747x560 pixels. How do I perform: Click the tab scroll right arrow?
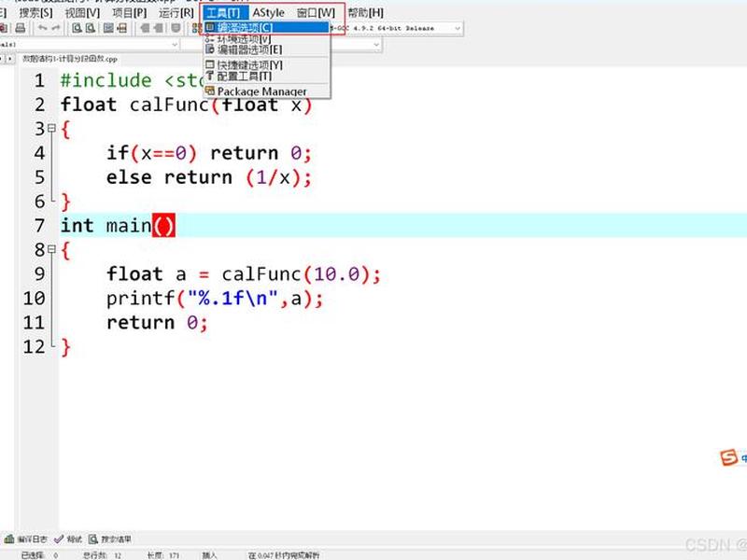(10, 59)
